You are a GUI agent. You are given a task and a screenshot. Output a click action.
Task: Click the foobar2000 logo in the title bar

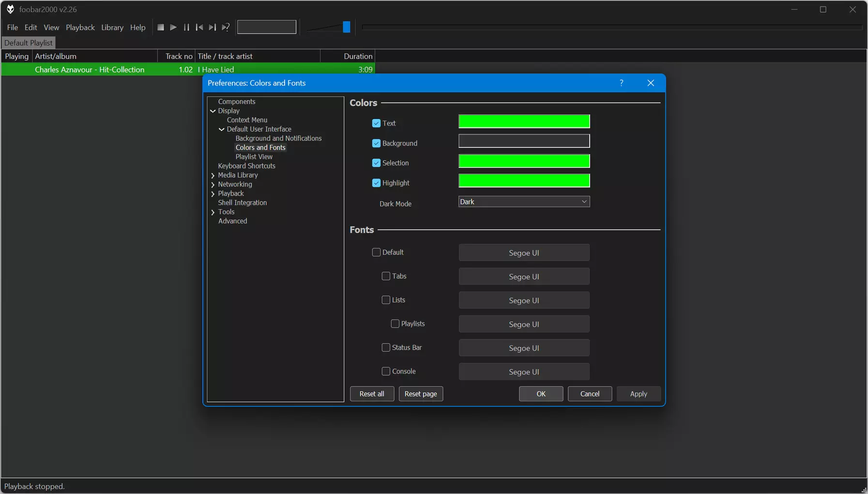coord(10,9)
